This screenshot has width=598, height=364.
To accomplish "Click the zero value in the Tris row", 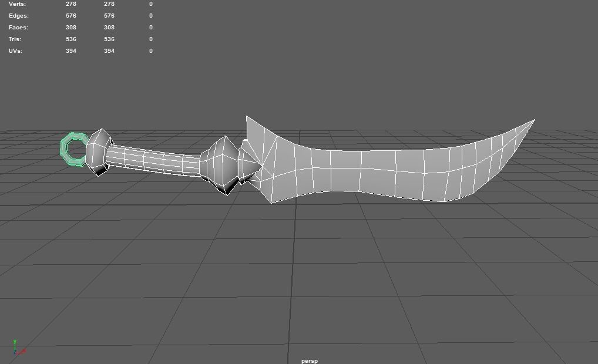I will coord(151,39).
